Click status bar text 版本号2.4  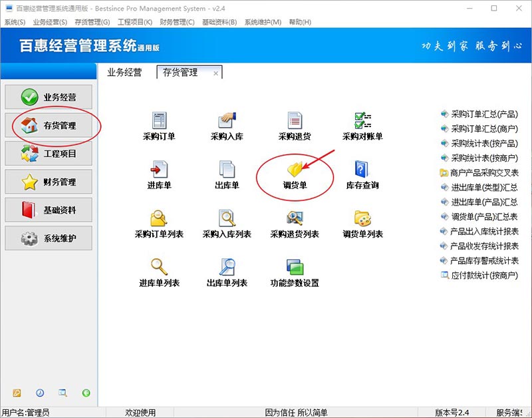pyautogui.click(x=452, y=413)
